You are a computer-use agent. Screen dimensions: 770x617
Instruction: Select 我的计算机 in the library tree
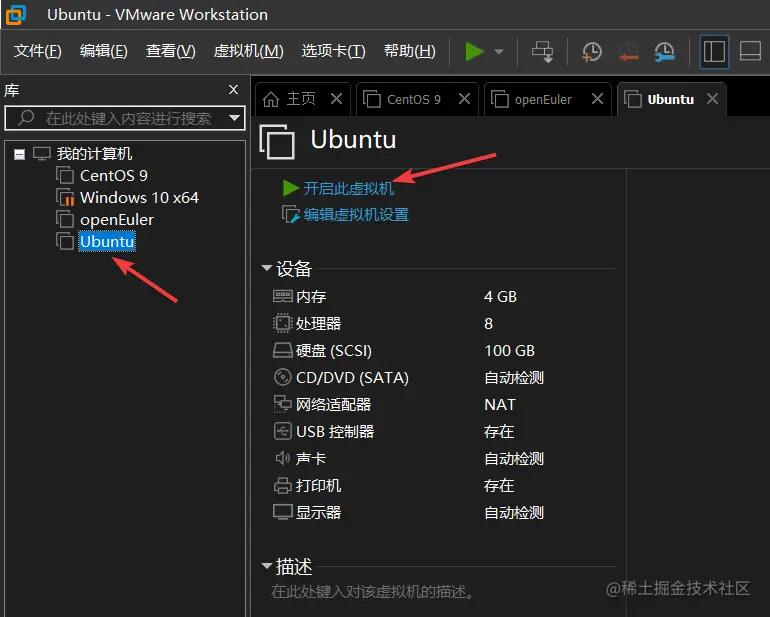tap(94, 154)
